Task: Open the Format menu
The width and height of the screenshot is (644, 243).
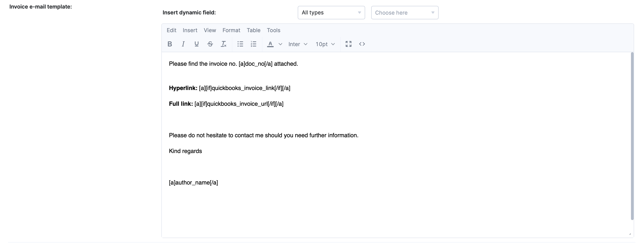Action: (x=231, y=30)
